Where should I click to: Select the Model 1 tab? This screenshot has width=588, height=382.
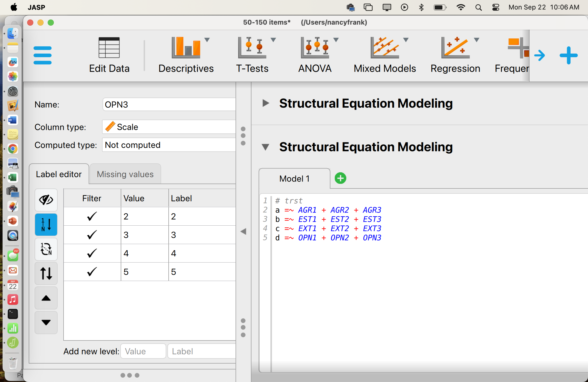pos(294,179)
